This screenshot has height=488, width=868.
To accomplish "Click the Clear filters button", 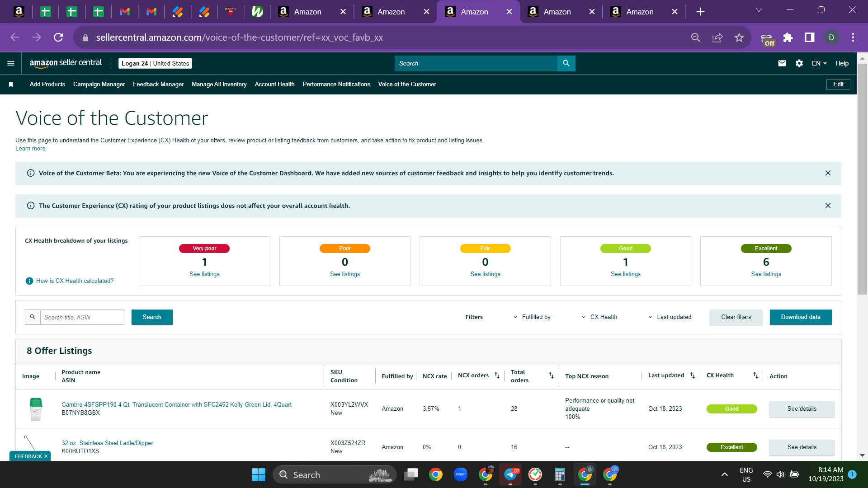I will pos(736,317).
